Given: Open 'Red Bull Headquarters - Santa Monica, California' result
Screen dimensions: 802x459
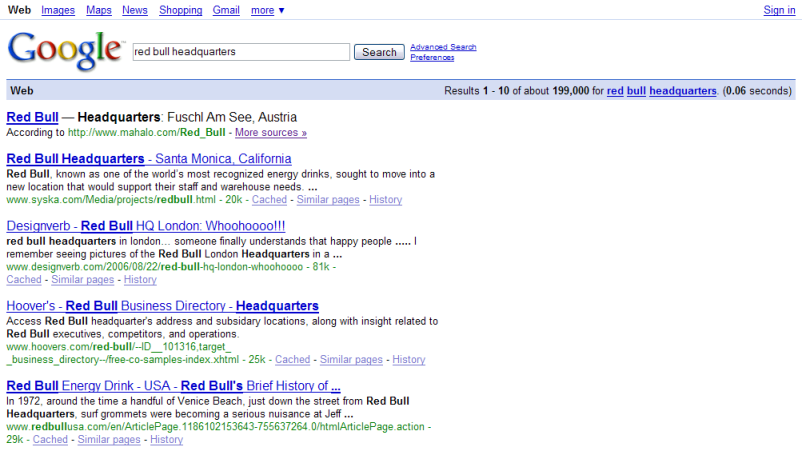Looking at the screenshot, I should coord(149,159).
